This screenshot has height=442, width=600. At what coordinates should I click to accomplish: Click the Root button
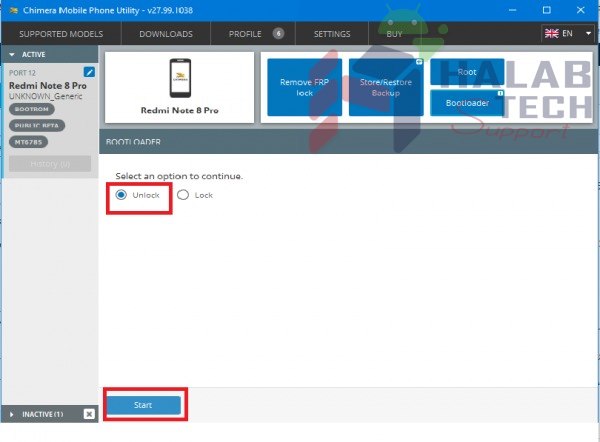[467, 72]
